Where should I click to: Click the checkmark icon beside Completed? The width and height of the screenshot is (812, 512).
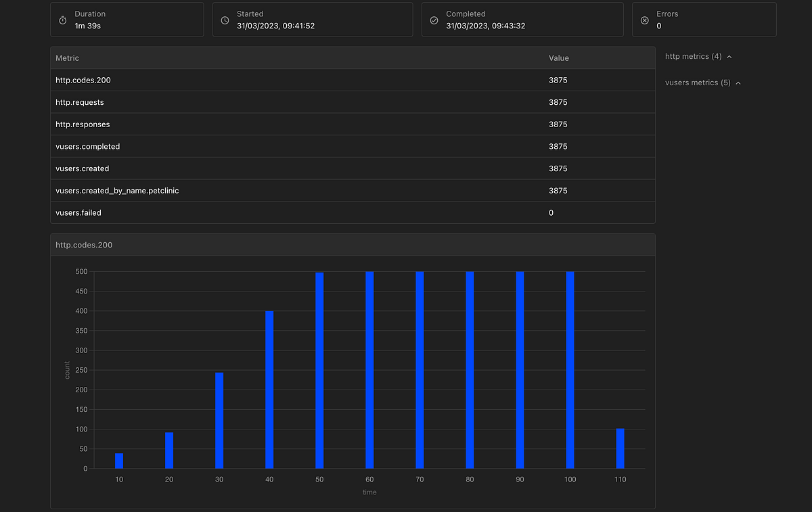[434, 20]
